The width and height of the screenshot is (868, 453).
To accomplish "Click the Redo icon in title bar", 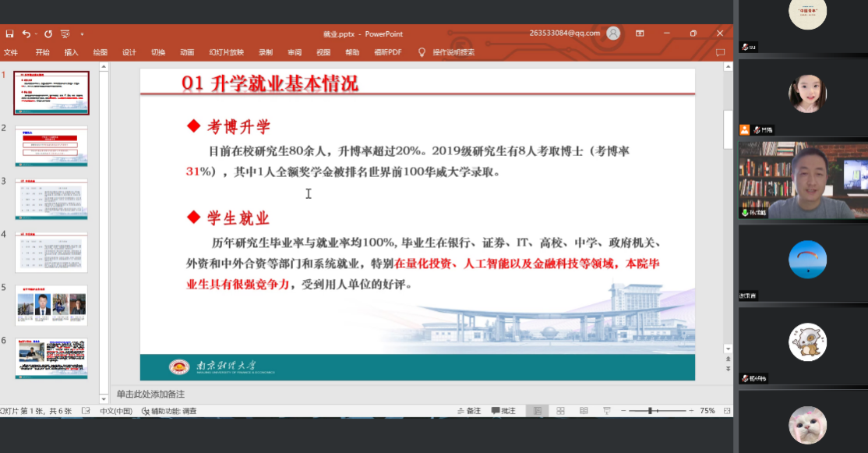I will pyautogui.click(x=48, y=34).
